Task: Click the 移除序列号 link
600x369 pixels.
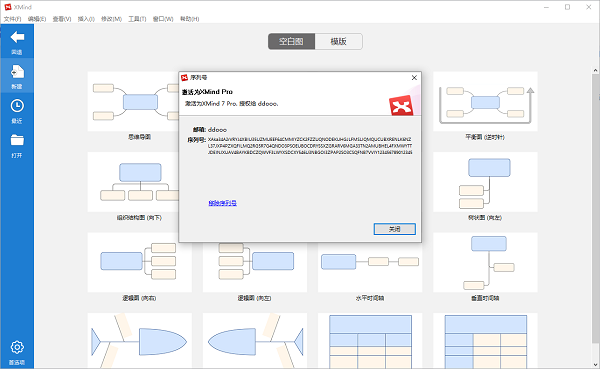Action: pos(222,203)
